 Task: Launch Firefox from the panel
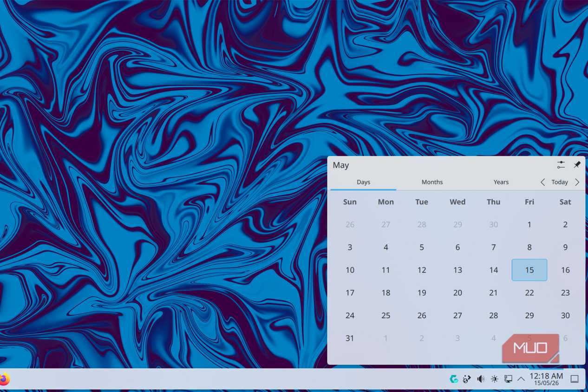pyautogui.click(x=4, y=379)
